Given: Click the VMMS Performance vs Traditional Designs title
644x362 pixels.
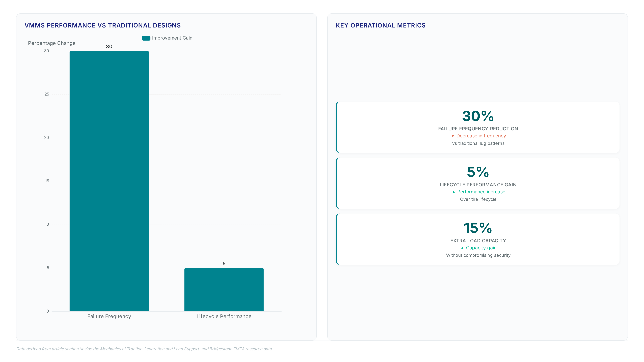Looking at the screenshot, I should 102,25.
